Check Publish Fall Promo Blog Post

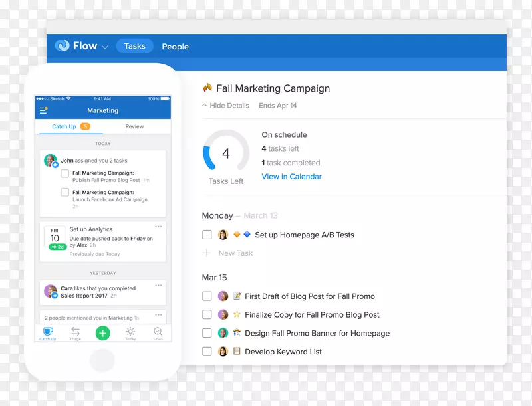pyautogui.click(x=65, y=173)
